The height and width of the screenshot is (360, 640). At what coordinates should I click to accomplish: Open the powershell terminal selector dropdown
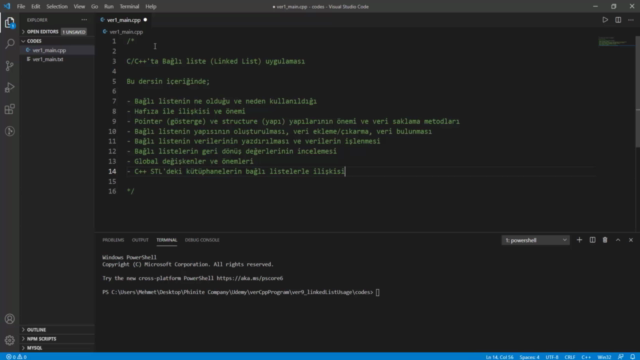pos(536,240)
